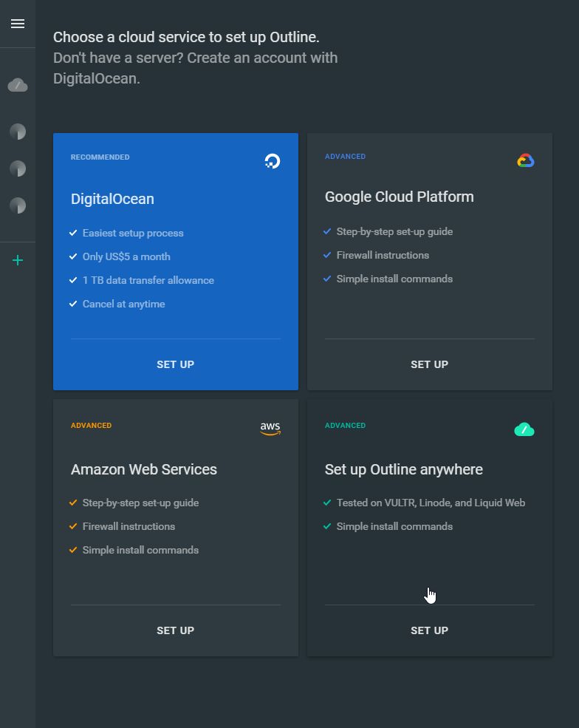Click the orange ADVANCED label on AWS card

tap(91, 425)
